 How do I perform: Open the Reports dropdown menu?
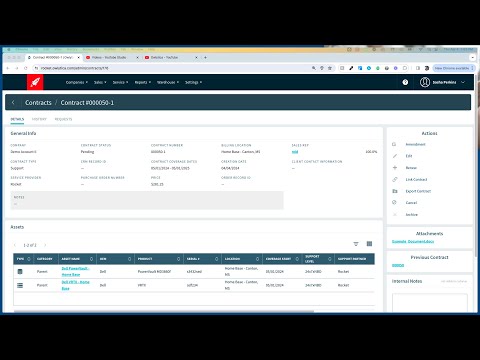[x=143, y=82]
